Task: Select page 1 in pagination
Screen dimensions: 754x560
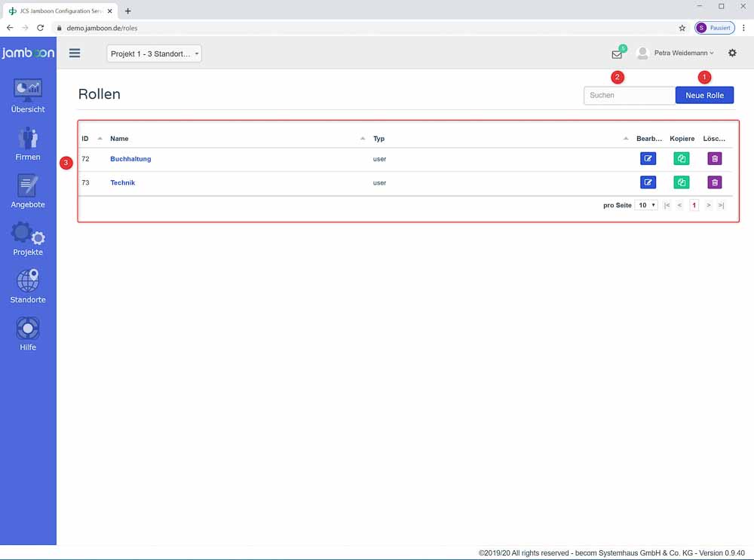Action: coord(694,205)
